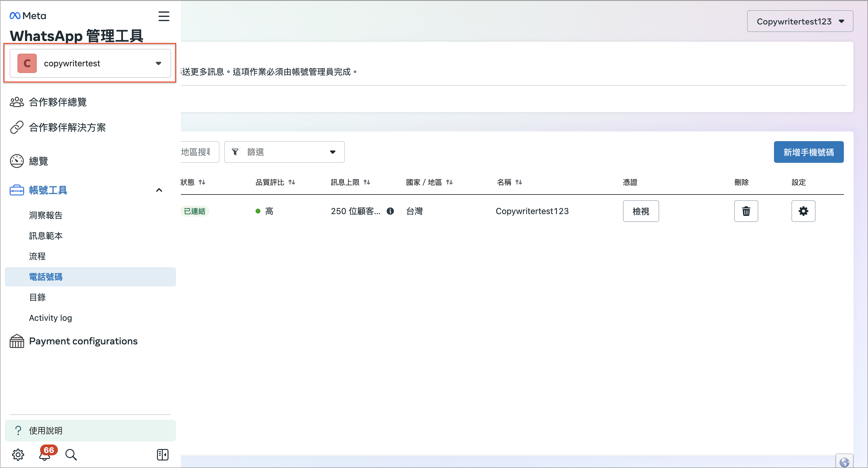The height and width of the screenshot is (468, 868).
Task: Open 合作夥伴解決方案 in sidebar
Action: coord(68,128)
